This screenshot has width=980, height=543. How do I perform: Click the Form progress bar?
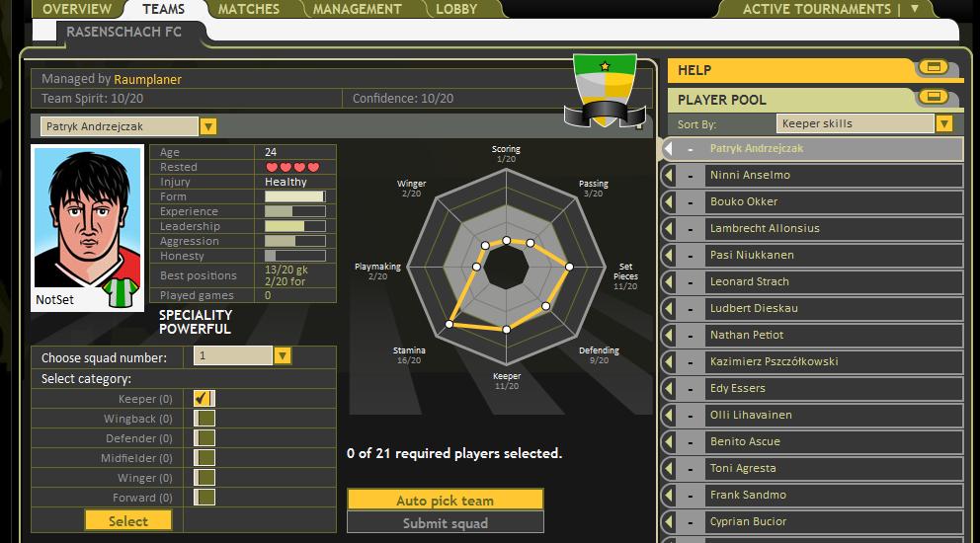(x=294, y=196)
